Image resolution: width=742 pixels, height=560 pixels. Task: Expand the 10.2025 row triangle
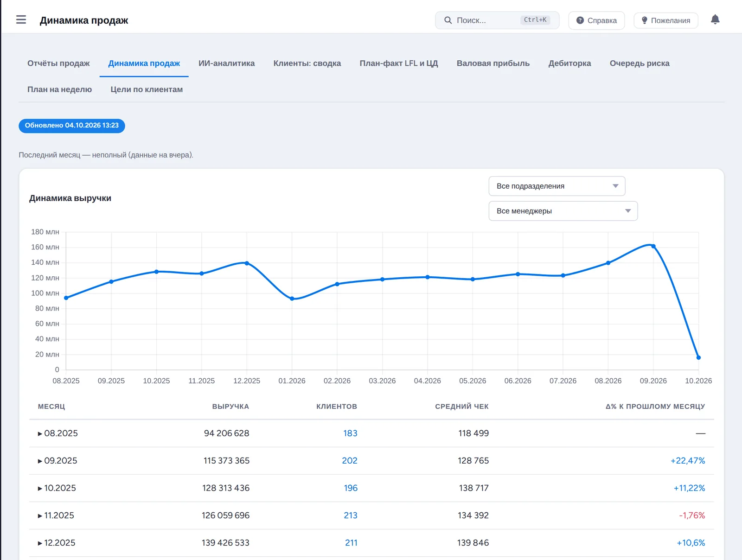40,489
